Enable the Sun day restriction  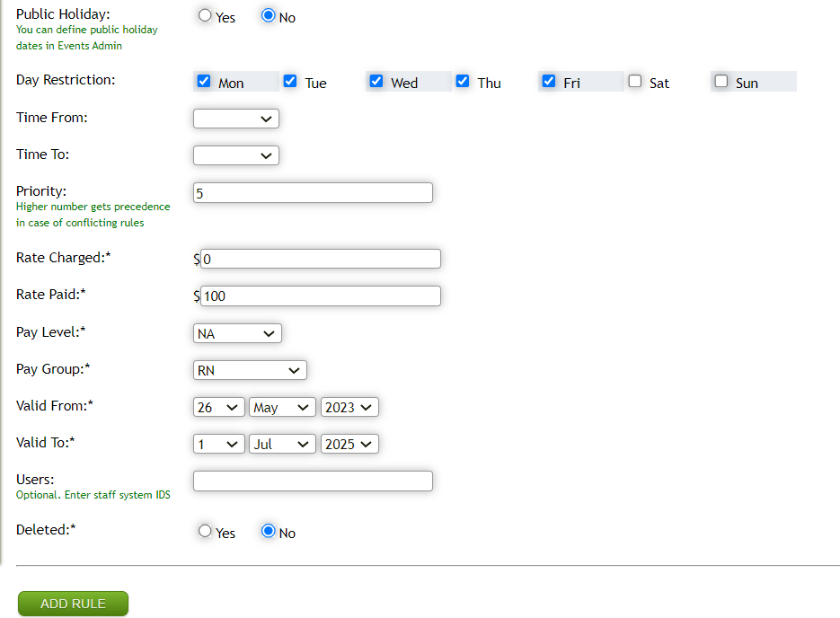(721, 81)
